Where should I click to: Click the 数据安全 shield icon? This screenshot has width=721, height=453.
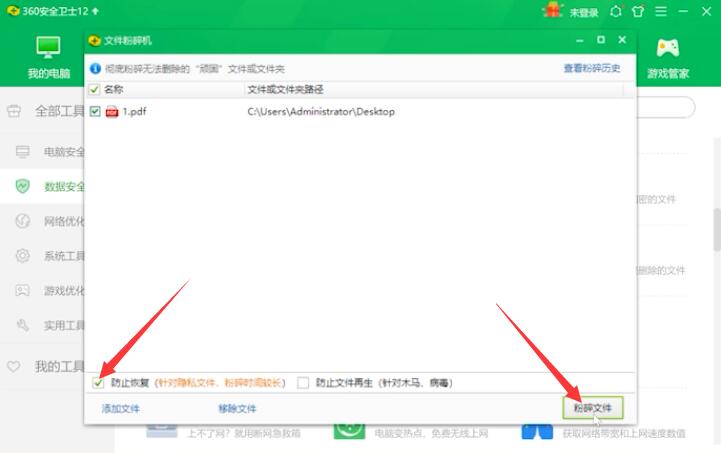23,186
